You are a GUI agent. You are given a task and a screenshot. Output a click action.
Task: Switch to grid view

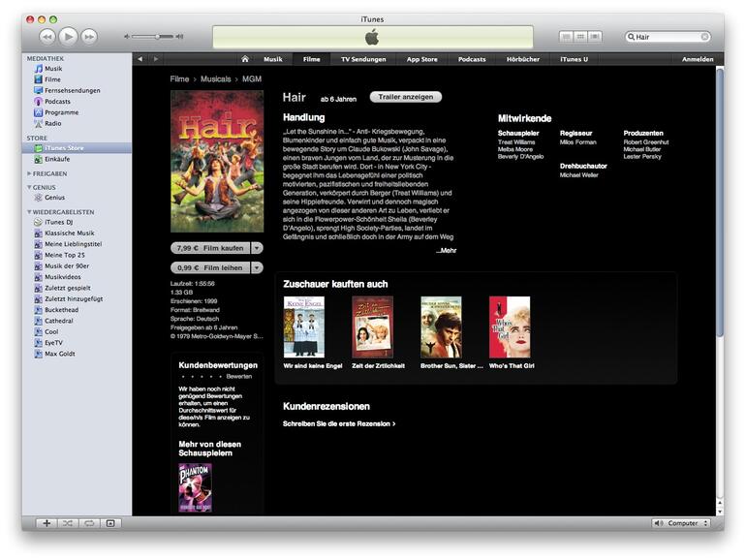tap(580, 36)
